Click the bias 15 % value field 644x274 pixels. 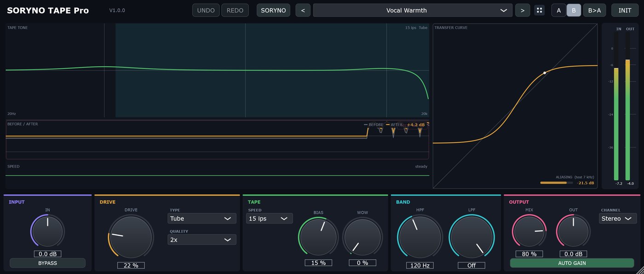[x=318, y=262]
